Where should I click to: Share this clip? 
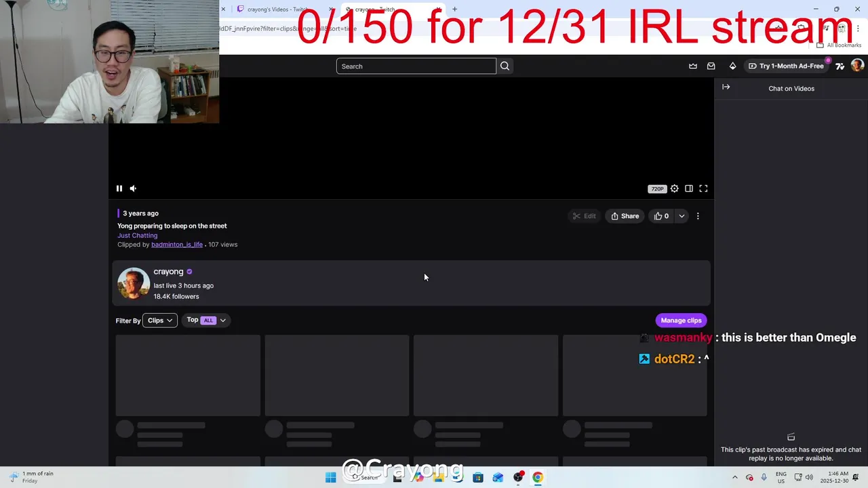625,216
